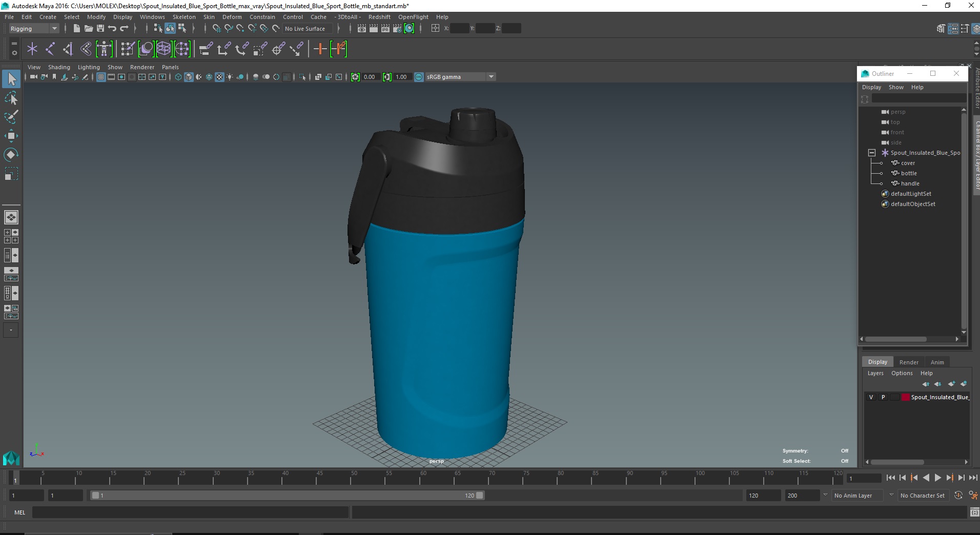980x535 pixels.
Task: Click the Bind Skin shelf icon
Action: (x=86, y=49)
